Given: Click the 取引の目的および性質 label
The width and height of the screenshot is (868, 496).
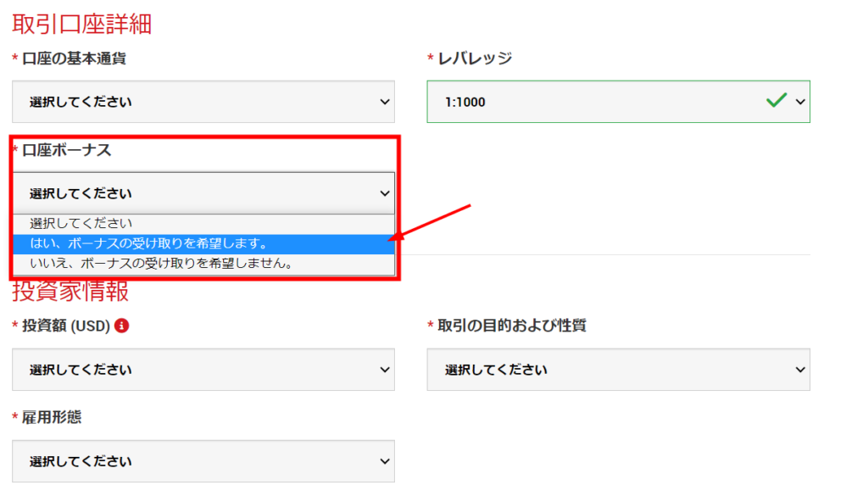Looking at the screenshot, I should pos(512,326).
